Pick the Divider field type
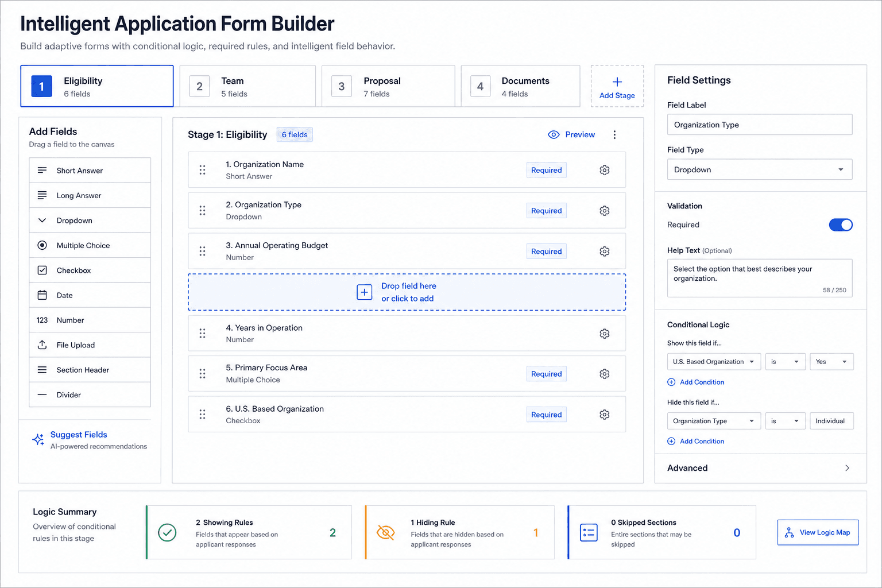Viewport: 882px width, 588px height. click(90, 395)
